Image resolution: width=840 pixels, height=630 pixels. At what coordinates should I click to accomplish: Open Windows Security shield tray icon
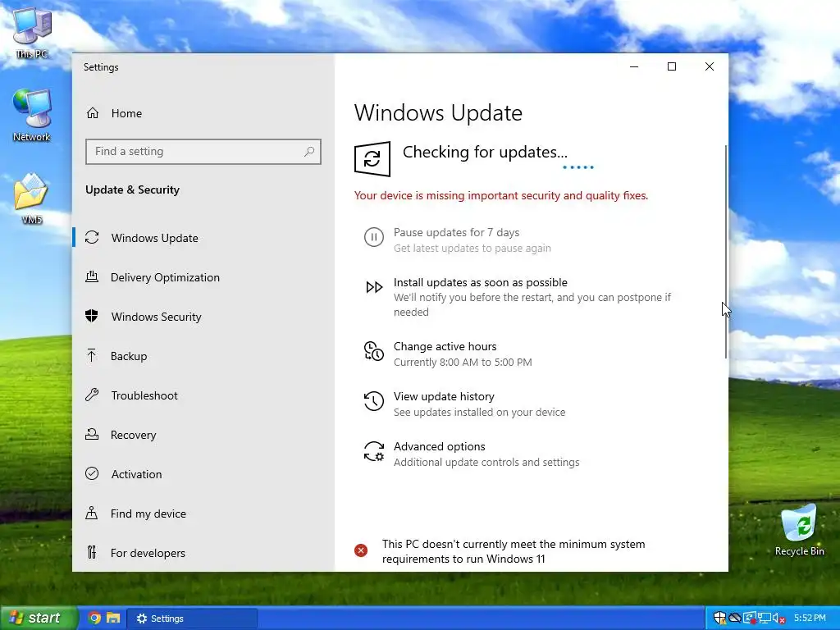(x=720, y=619)
